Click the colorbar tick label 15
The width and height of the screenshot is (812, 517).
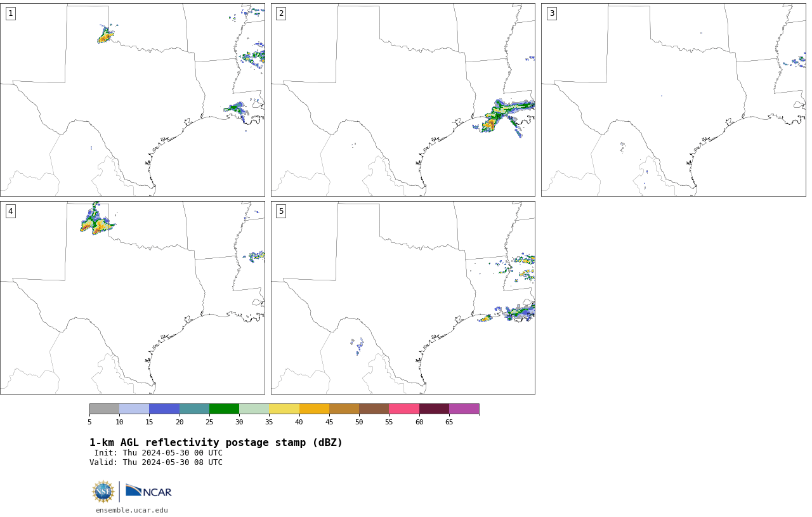click(x=149, y=422)
